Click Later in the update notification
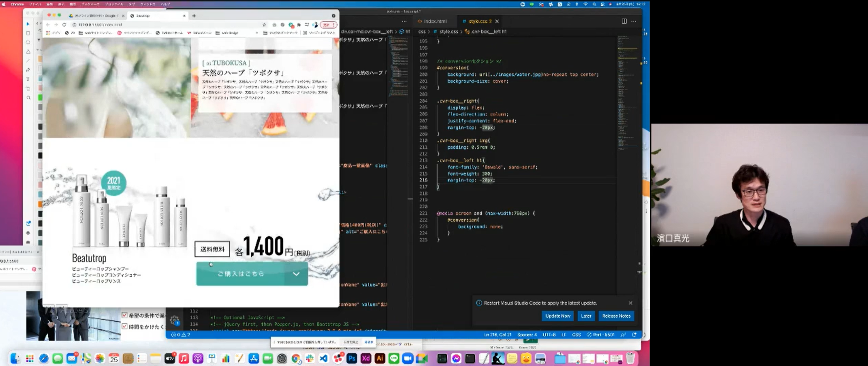The width and height of the screenshot is (868, 366). [586, 316]
